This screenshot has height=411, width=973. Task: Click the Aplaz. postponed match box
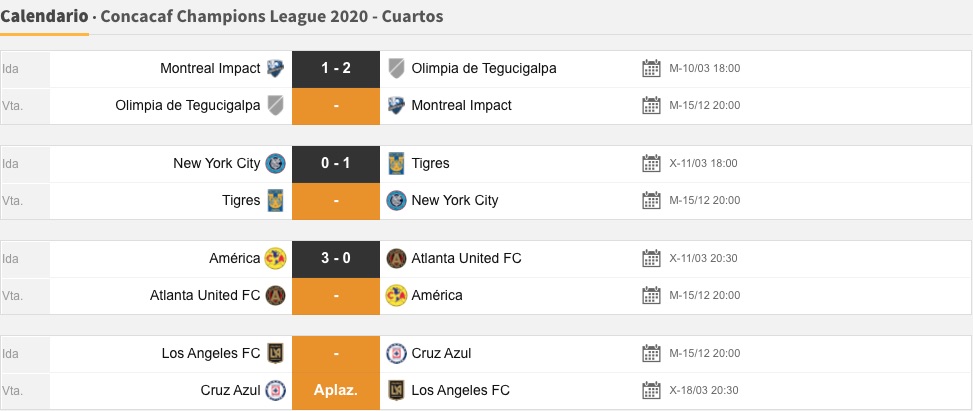tap(336, 390)
